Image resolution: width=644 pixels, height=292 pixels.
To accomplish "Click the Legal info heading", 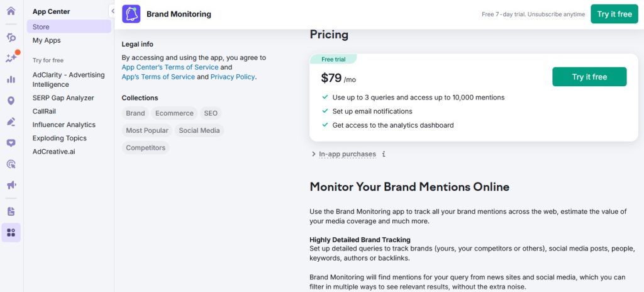I will click(137, 44).
